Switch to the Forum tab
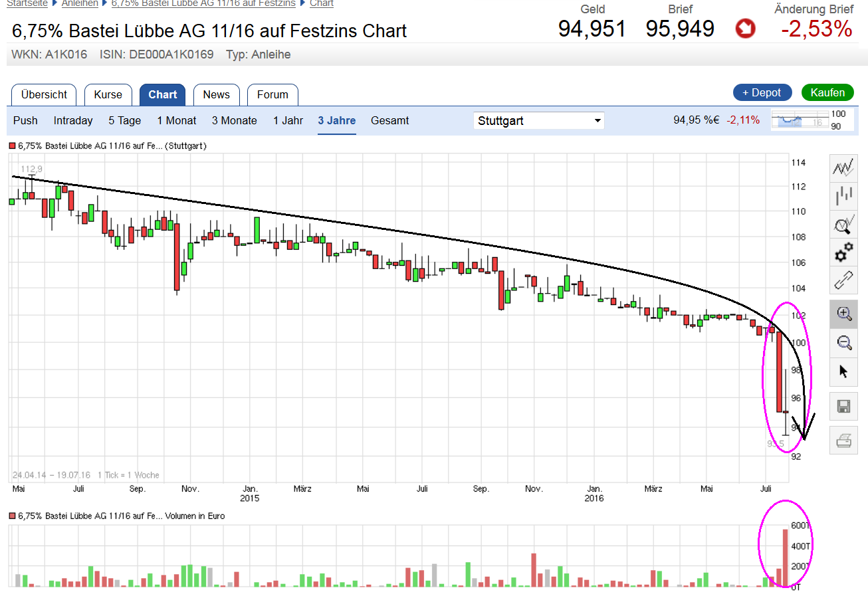 272,94
